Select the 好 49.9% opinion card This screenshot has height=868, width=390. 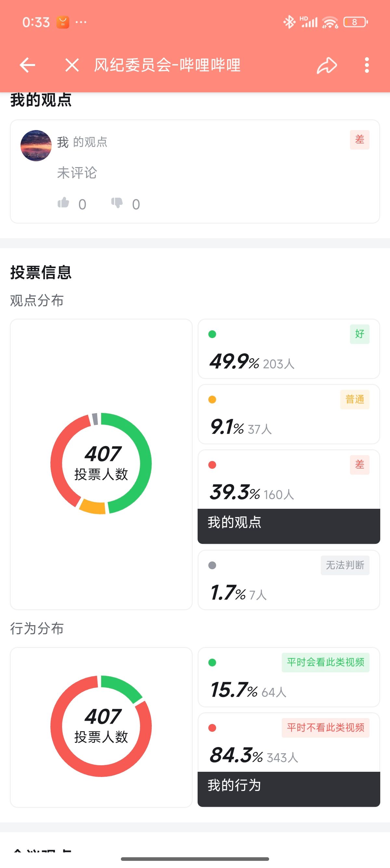(x=289, y=349)
